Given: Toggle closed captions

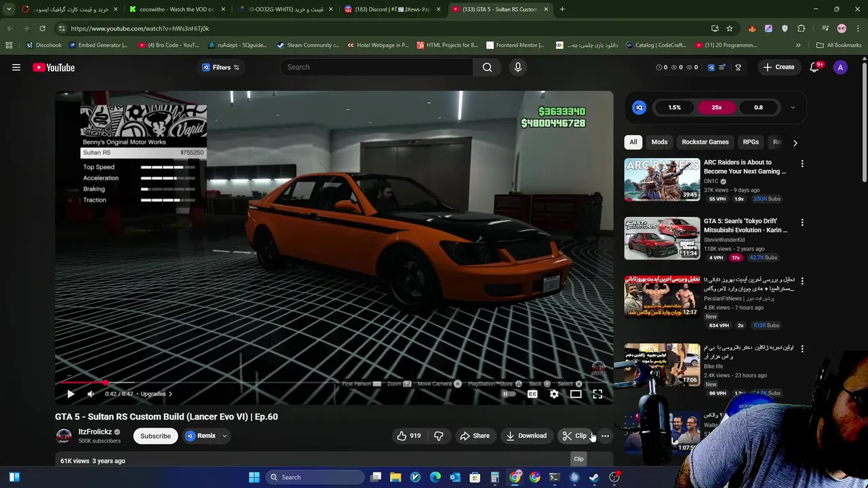Looking at the screenshot, I should pos(532,394).
